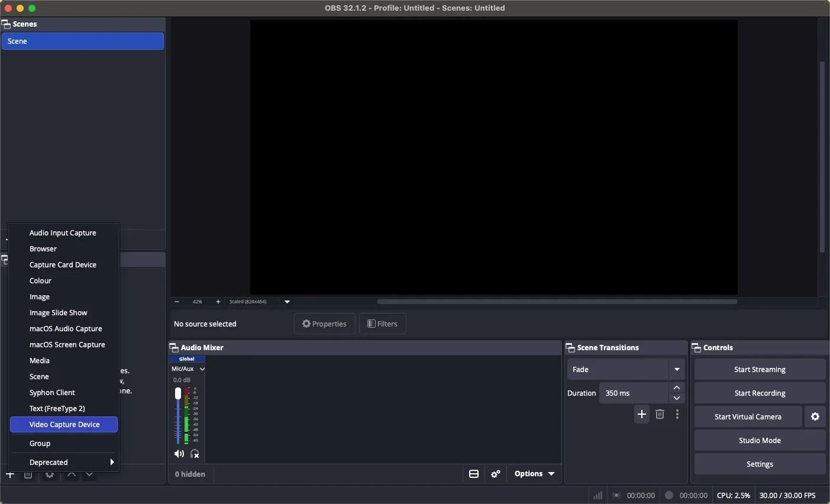Start Recording
Viewport: 830px width, 504px height.
tap(760, 393)
